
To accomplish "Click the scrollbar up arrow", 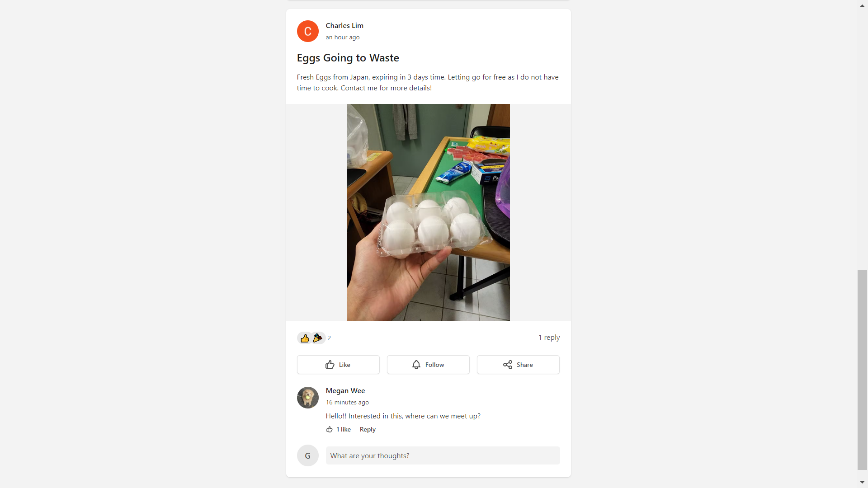I will [x=862, y=6].
